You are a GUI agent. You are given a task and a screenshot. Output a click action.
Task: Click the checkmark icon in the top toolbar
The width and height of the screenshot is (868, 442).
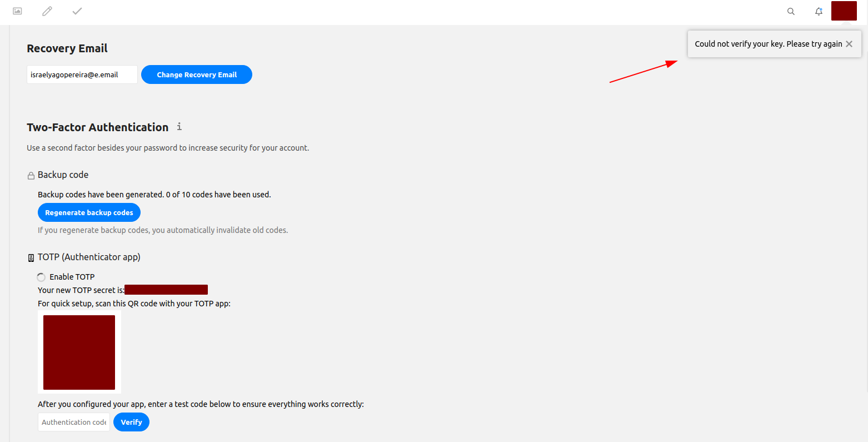(x=77, y=11)
